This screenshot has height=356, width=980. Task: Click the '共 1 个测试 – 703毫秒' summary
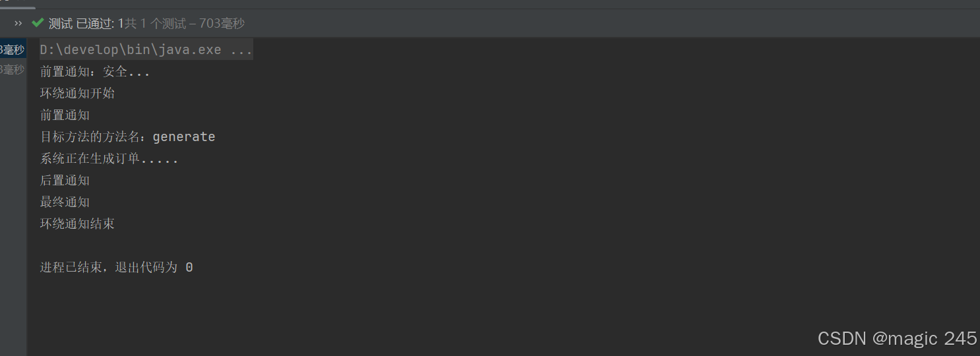[x=185, y=24]
